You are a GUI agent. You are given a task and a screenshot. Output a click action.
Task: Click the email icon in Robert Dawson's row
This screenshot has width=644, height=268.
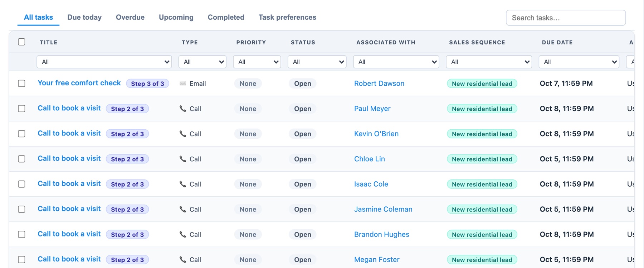183,83
